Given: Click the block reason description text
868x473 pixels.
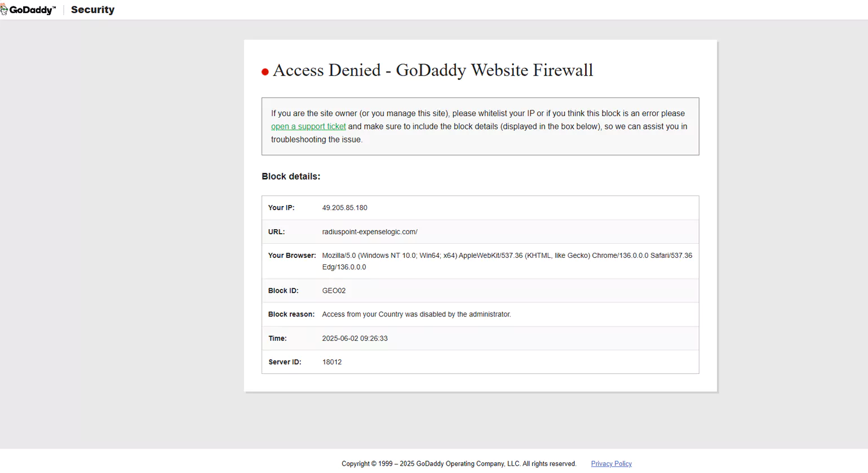Looking at the screenshot, I should (416, 315).
